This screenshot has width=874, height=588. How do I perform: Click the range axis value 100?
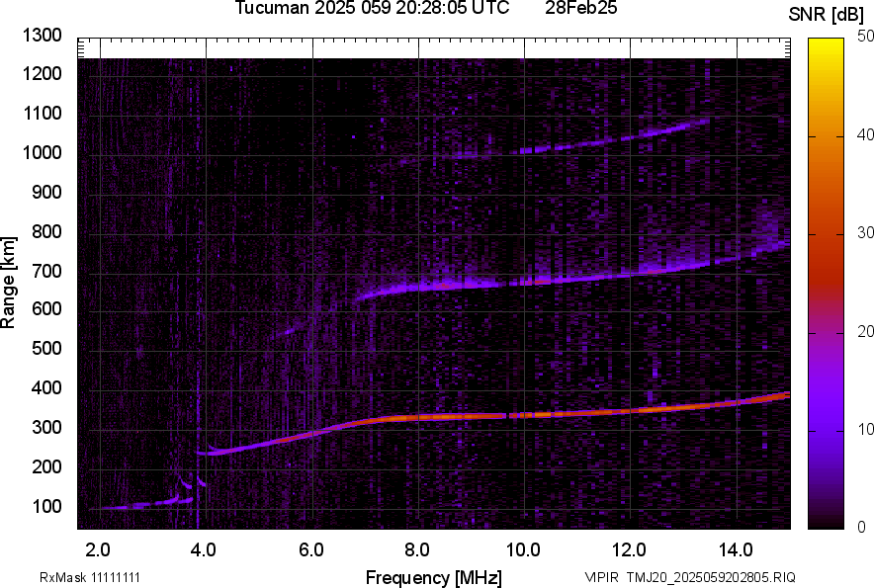(46, 507)
